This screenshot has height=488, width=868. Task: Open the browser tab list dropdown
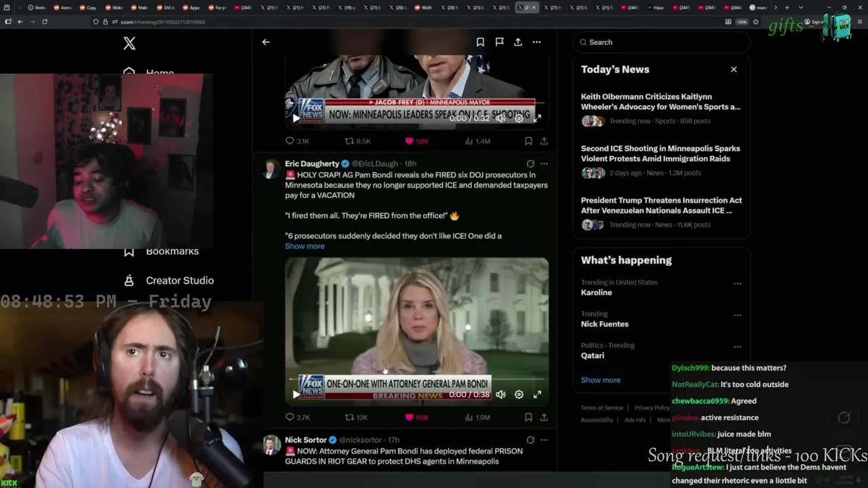coord(802,7)
